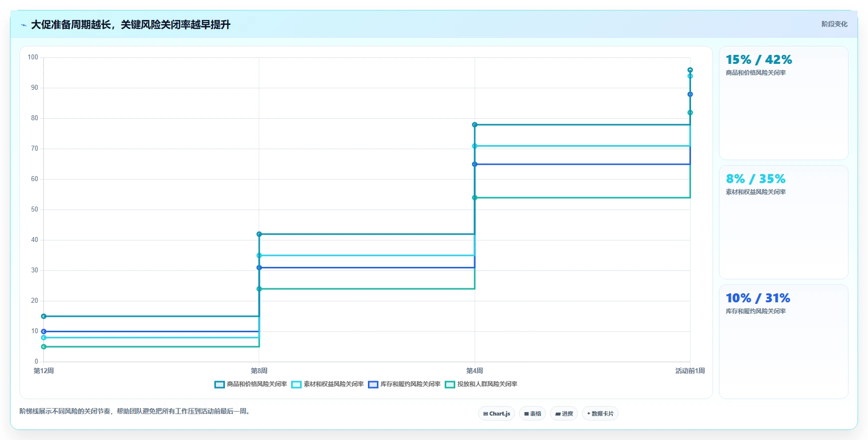Click the 数据卡片 tag pill

click(x=600, y=414)
